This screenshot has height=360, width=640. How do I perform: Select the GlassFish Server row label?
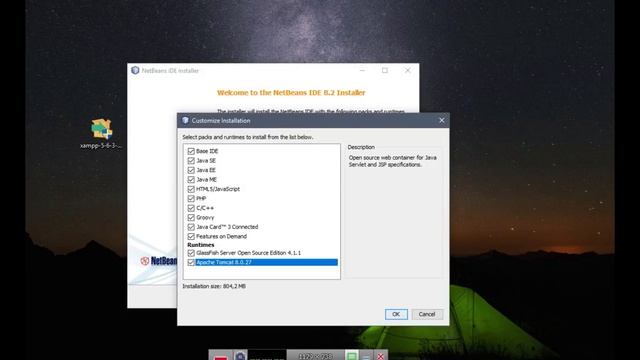[x=248, y=253]
